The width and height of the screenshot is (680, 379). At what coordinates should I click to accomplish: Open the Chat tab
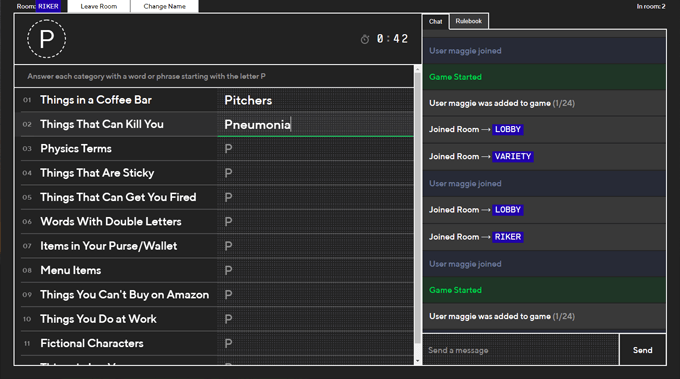tap(435, 22)
